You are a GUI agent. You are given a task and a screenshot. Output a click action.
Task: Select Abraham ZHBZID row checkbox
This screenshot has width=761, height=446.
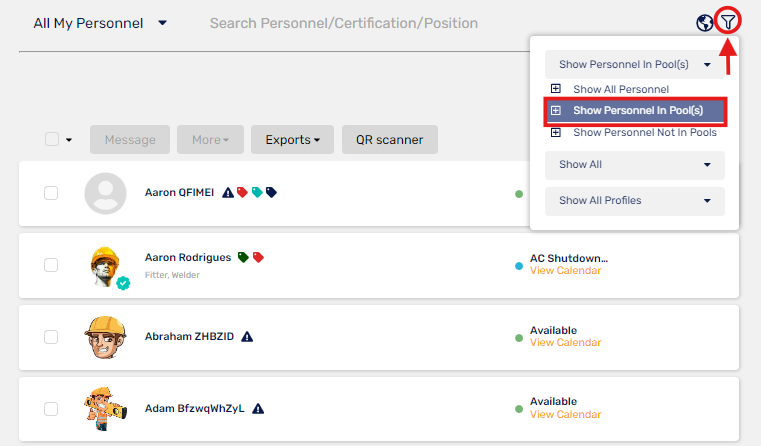51,337
